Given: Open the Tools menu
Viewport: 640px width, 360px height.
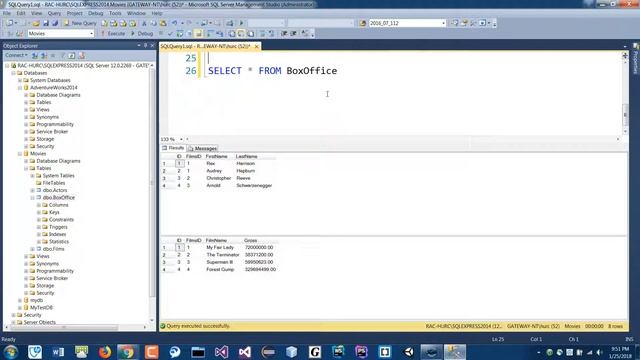Looking at the screenshot, I should (115, 13).
